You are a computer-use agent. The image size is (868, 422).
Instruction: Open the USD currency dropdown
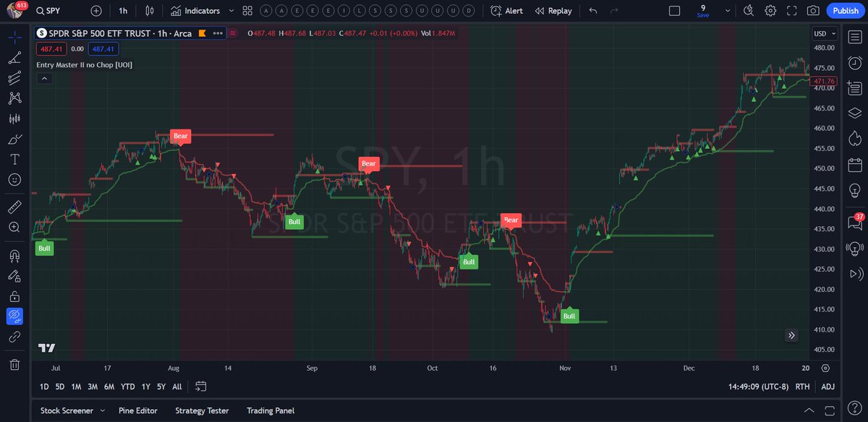(825, 33)
